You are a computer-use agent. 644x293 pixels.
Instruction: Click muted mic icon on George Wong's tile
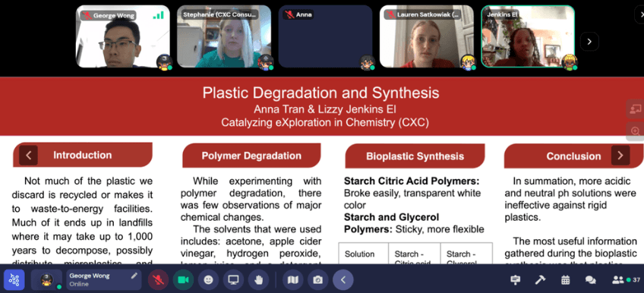(87, 16)
